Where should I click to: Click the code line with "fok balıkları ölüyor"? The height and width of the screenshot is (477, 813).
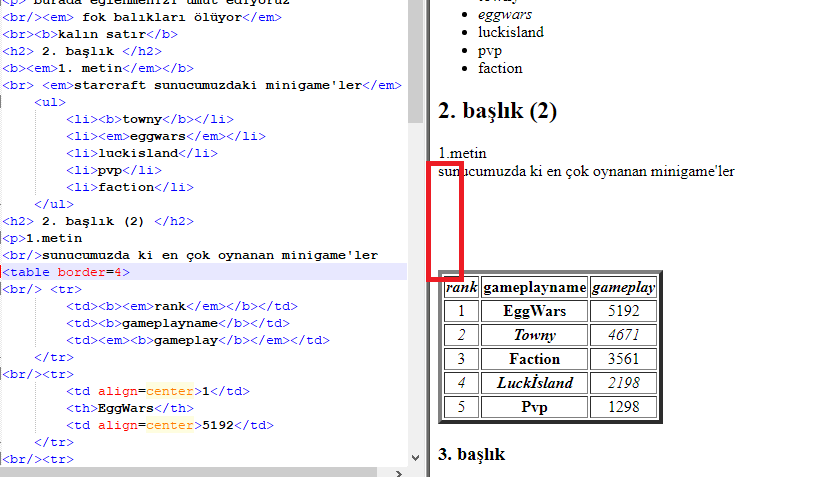tap(142, 17)
